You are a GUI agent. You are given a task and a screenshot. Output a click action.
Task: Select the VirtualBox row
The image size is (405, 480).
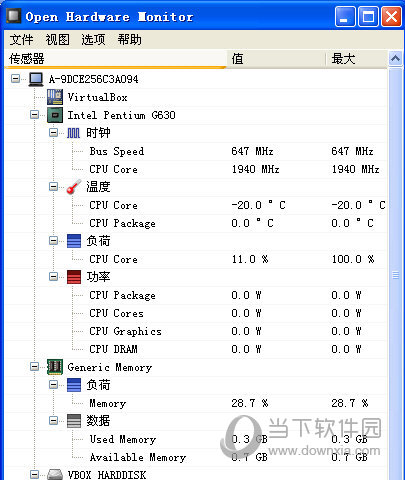(x=196, y=97)
